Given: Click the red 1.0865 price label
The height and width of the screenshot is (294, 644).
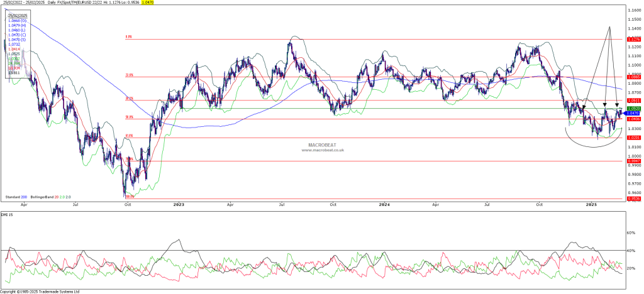Looking at the screenshot, I should point(633,77).
